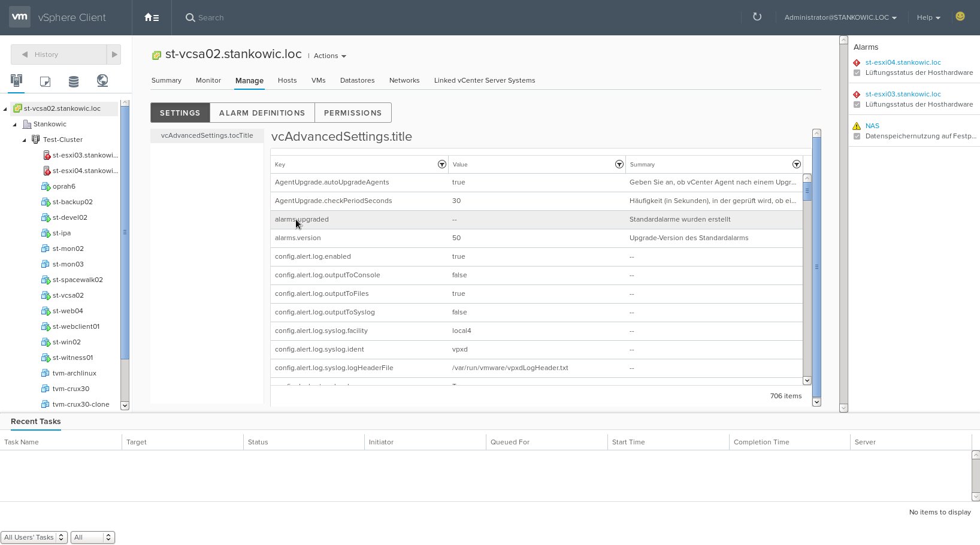Screen dimensions: 980x545
Task: Select tvm-crux30-clone in tree
Action: coord(81,404)
